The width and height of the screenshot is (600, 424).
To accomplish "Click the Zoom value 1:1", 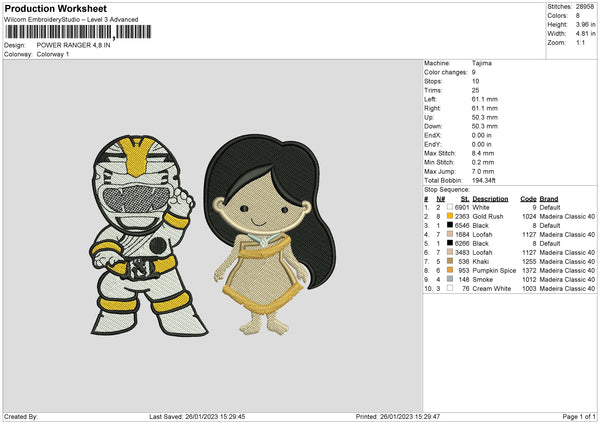I will pyautogui.click(x=580, y=42).
